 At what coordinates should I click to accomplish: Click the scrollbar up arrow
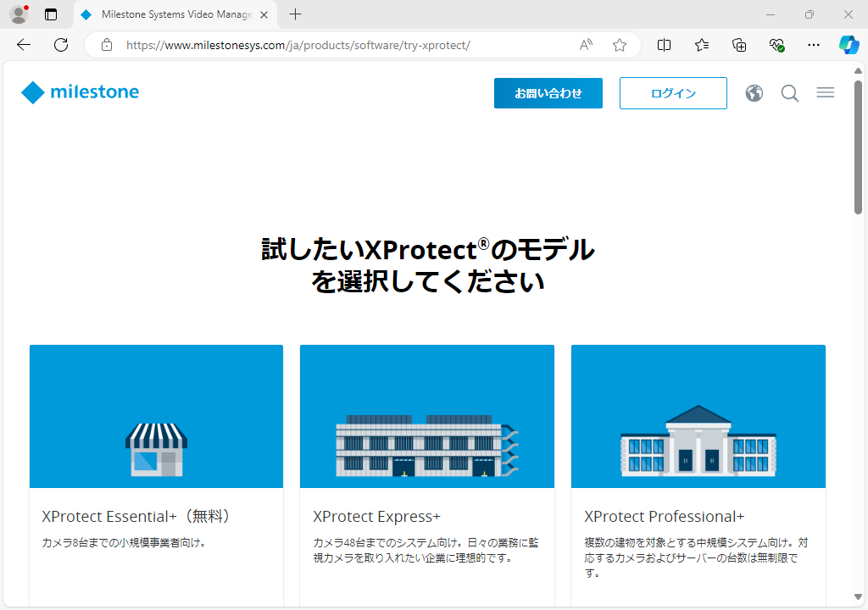(858, 71)
